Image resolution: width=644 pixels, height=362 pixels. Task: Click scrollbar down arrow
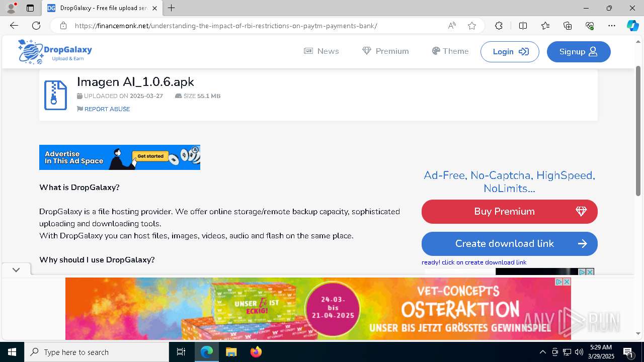638,333
